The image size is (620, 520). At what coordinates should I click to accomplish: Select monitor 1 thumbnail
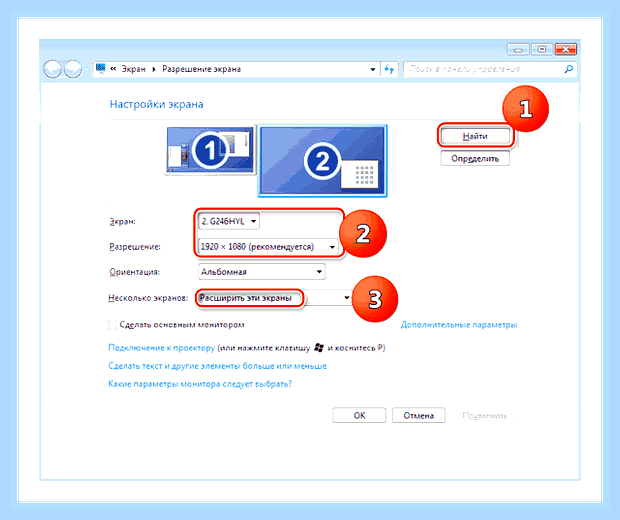point(210,150)
